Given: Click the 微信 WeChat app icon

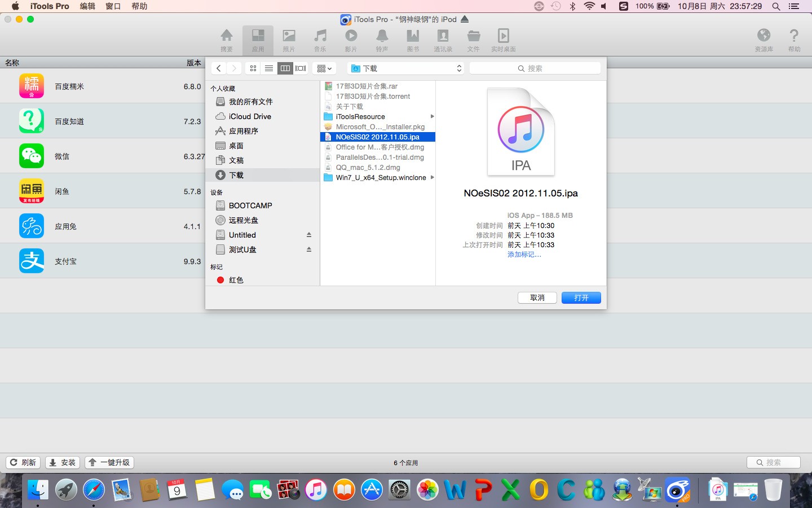Looking at the screenshot, I should 32,156.
